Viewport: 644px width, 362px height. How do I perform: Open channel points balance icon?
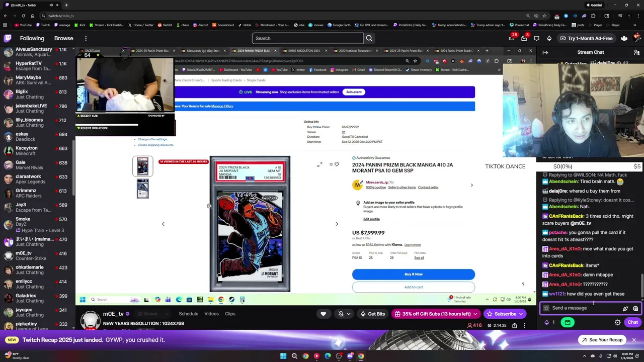coord(549,322)
